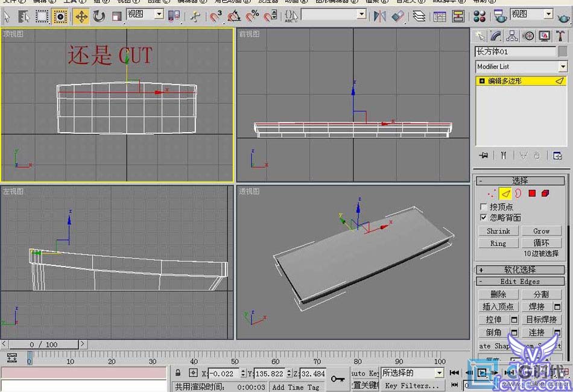Open the Layer Manager icon

[419, 16]
